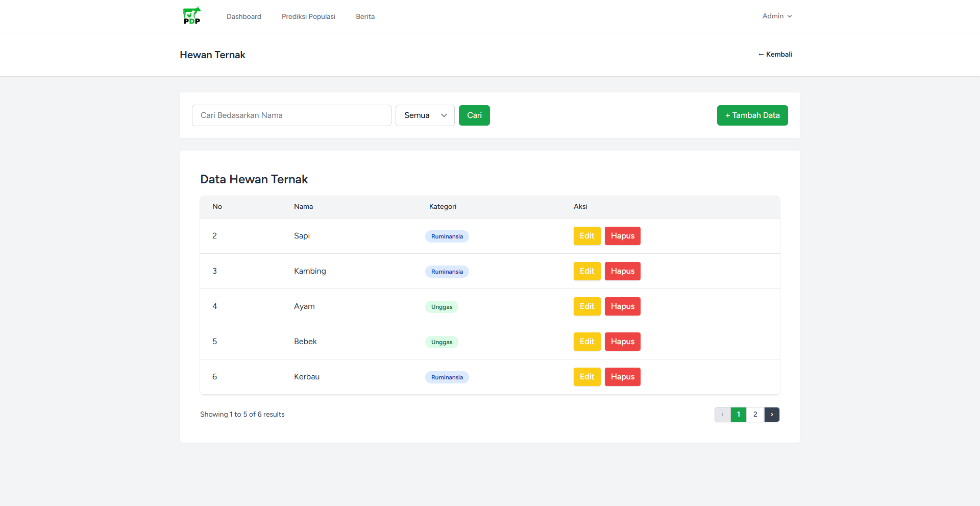Click Hapus for Bebek
The width and height of the screenshot is (980, 506).
click(622, 342)
